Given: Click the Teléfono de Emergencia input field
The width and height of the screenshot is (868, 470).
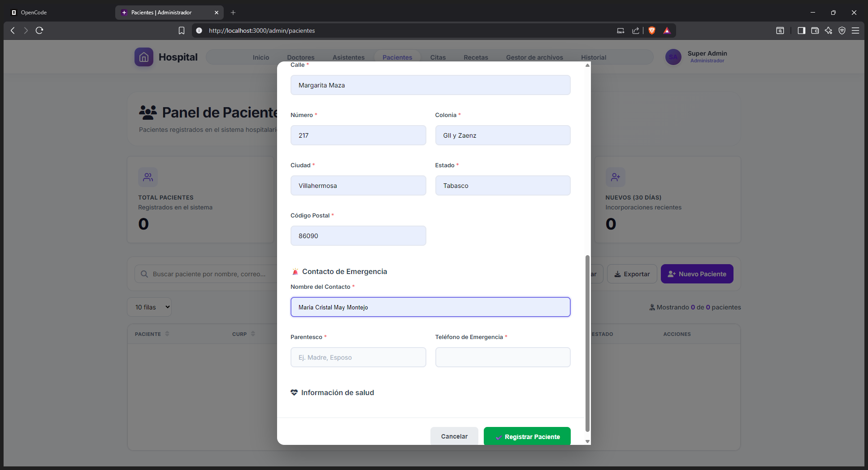Looking at the screenshot, I should [x=503, y=357].
